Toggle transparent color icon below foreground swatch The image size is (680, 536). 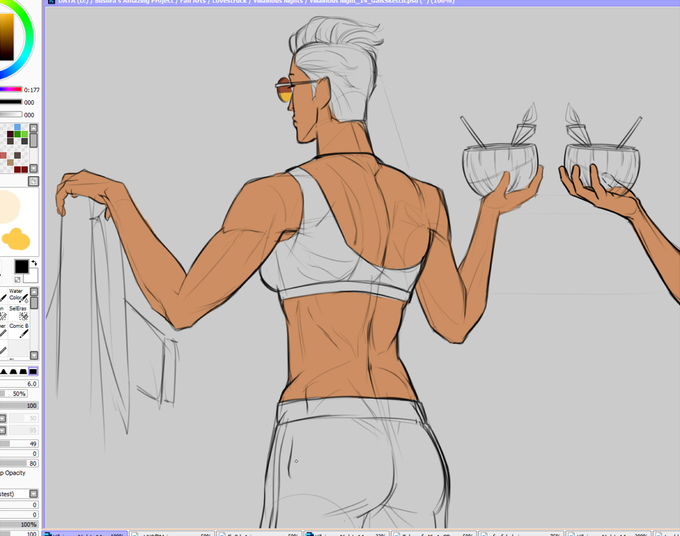point(17,279)
